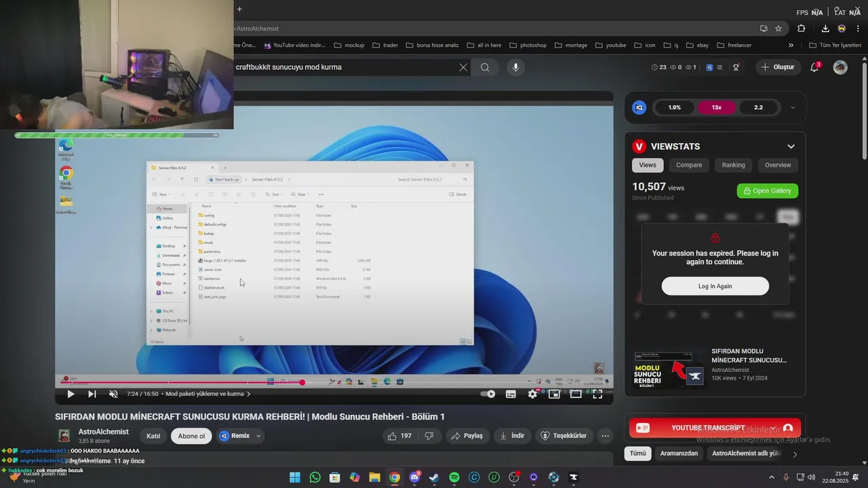Collapse the VIEWSTATS panel
This screenshot has height=488, width=868.
pos(791,146)
